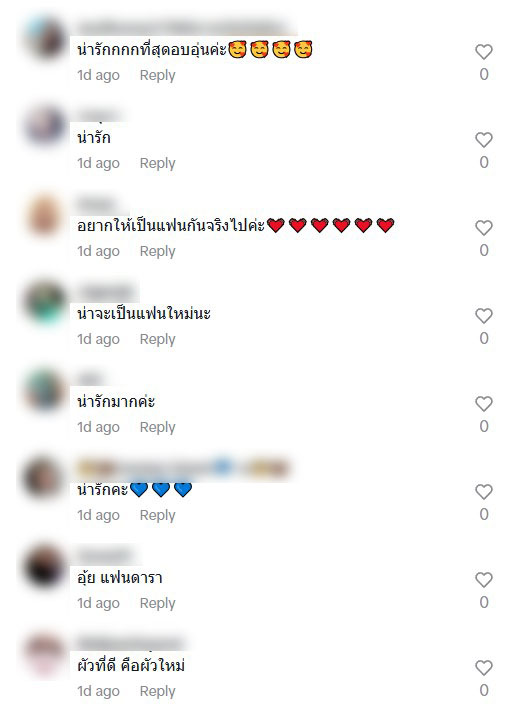Reply to the comment with smiling-hearts emojis
The image size is (522, 710).
coord(157,75)
